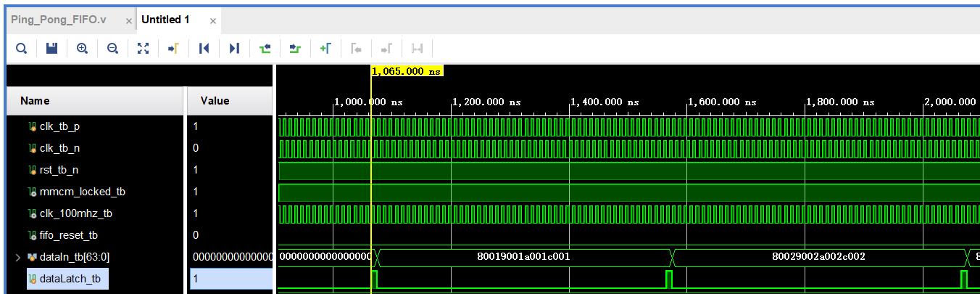980x294 pixels.
Task: Go to time zero button
Action: 204,49
